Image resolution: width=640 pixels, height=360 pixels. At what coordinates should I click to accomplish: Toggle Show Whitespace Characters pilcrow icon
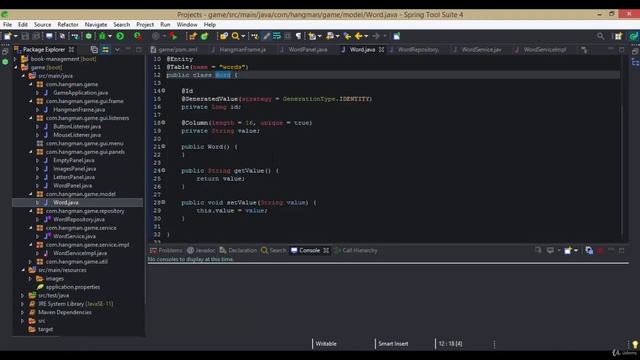pos(298,36)
